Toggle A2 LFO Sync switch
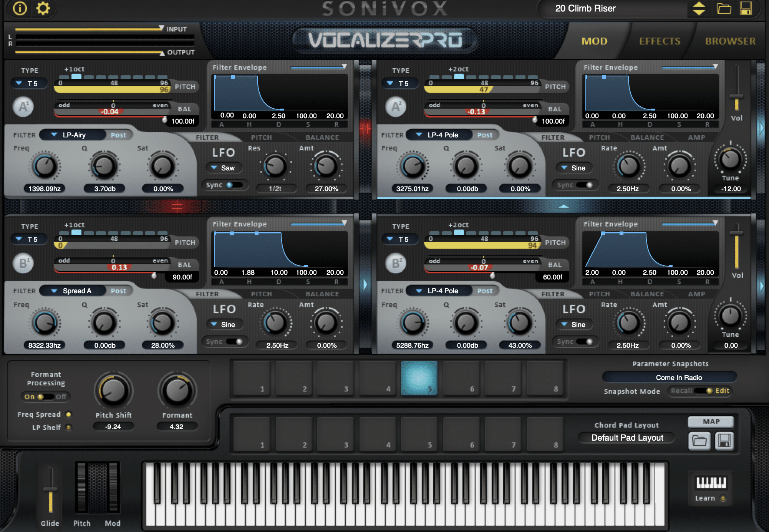The height and width of the screenshot is (532, 769). point(585,185)
